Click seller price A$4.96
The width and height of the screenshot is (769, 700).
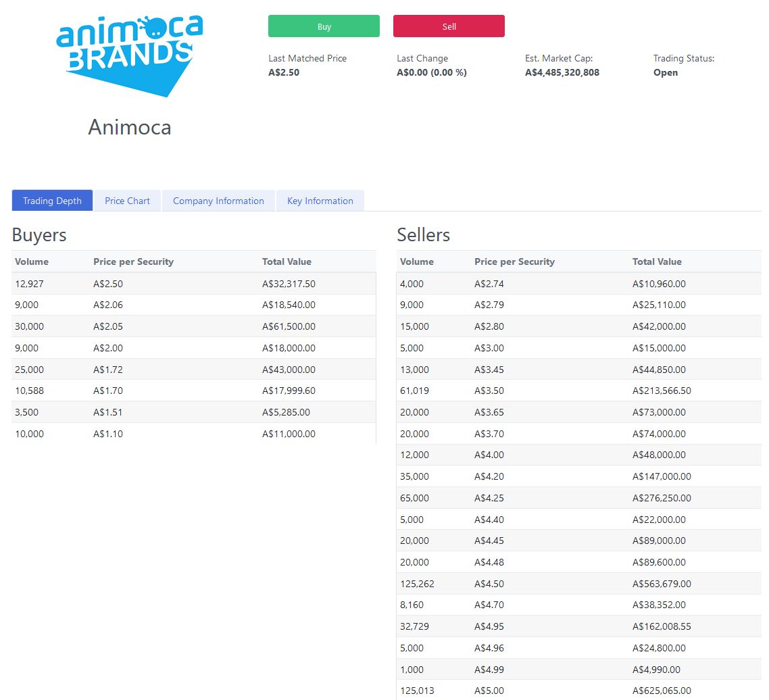(x=489, y=648)
